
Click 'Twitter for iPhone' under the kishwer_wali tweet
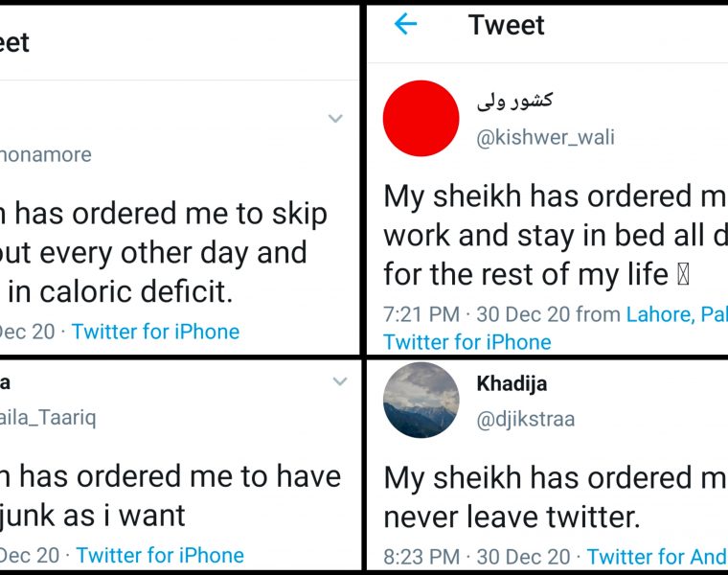[467, 342]
